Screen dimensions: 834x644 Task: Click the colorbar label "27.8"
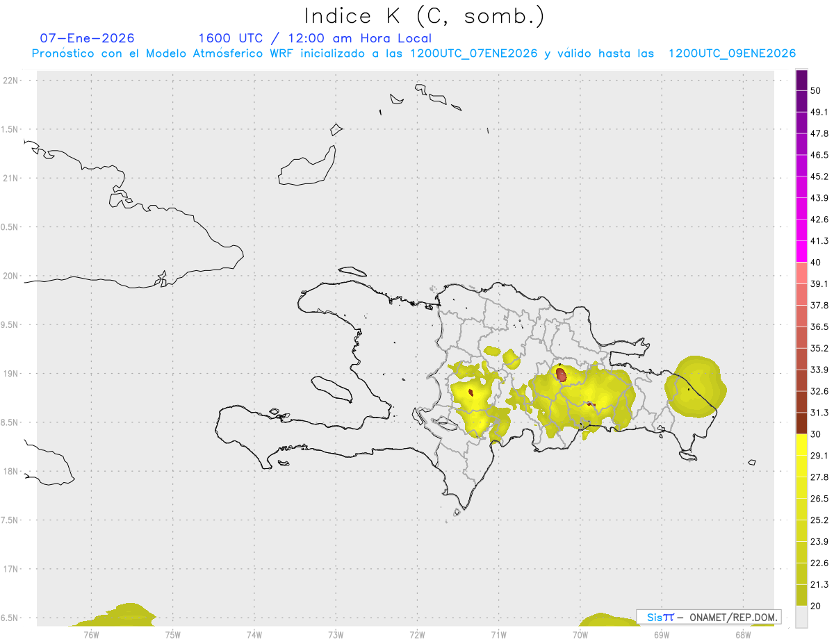click(819, 477)
